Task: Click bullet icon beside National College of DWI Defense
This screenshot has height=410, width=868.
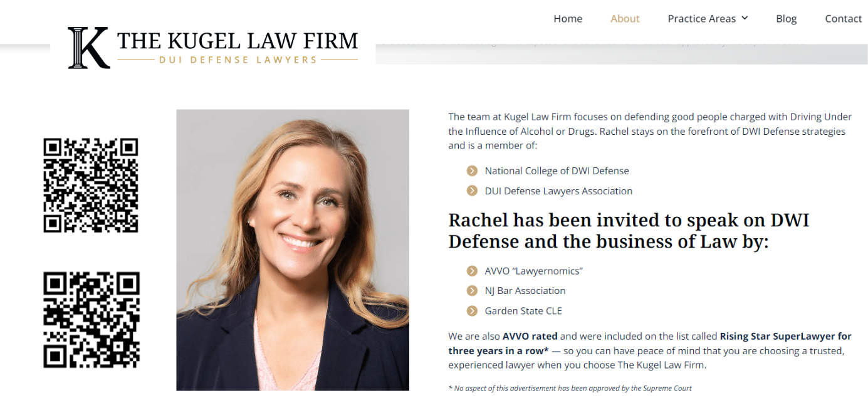Action: (x=472, y=171)
